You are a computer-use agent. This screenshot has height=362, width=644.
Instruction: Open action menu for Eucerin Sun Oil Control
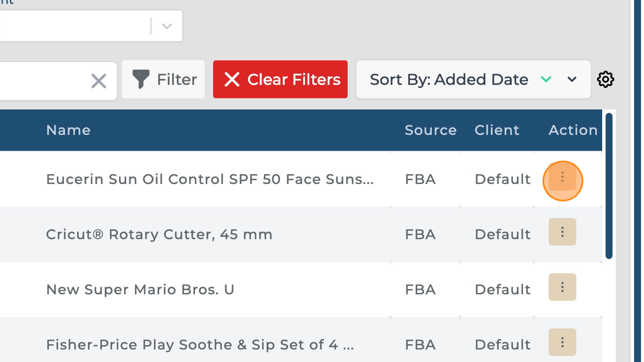[562, 180]
